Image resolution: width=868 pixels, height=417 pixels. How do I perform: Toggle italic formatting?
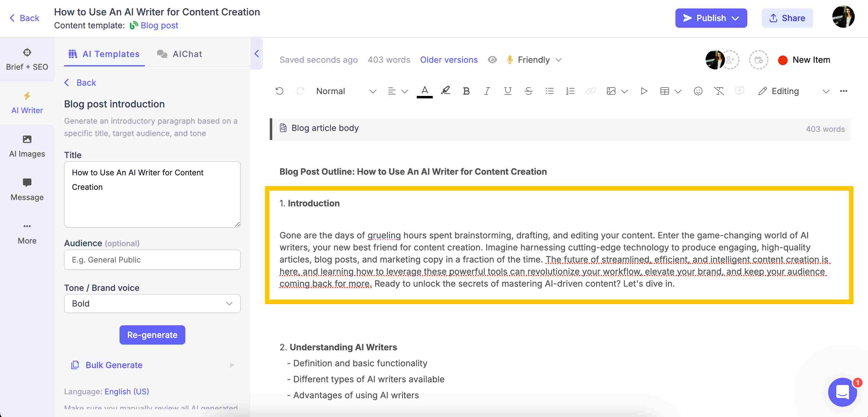click(487, 91)
